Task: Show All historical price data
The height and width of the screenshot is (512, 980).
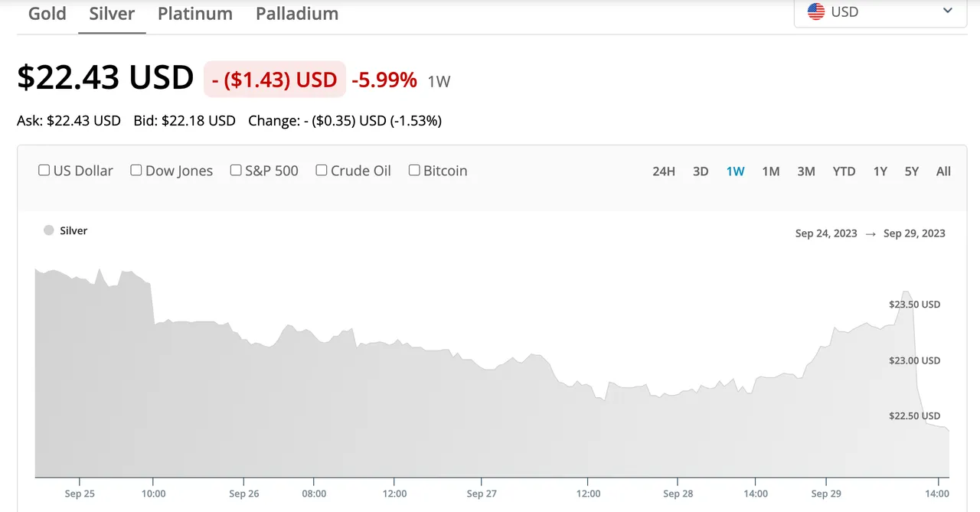Action: (943, 171)
